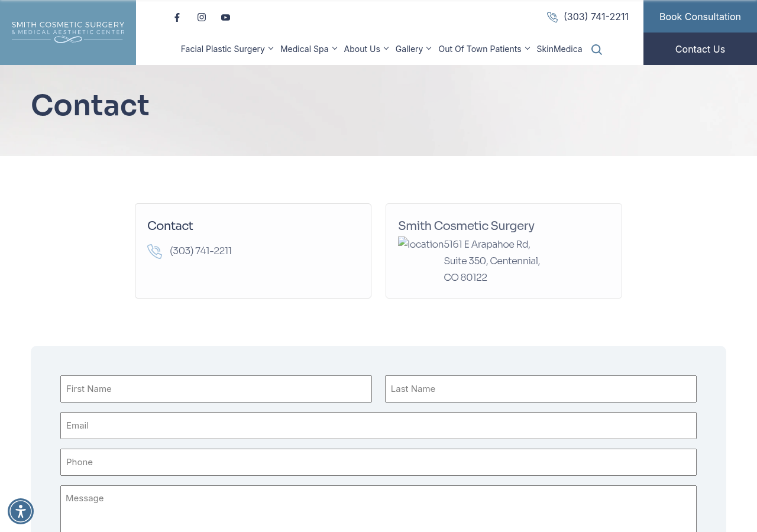
Task: Open the About Us menu item
Action: point(362,49)
